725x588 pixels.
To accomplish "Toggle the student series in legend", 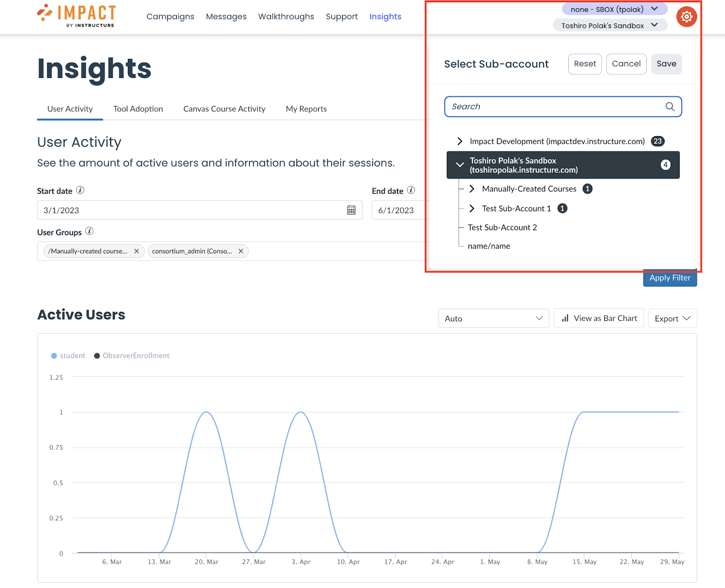I will click(x=68, y=356).
